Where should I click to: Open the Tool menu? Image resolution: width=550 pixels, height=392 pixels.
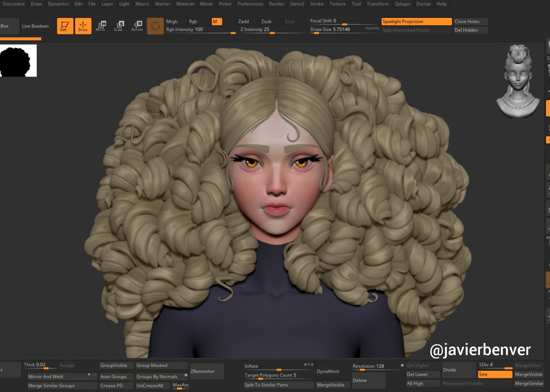click(x=356, y=4)
